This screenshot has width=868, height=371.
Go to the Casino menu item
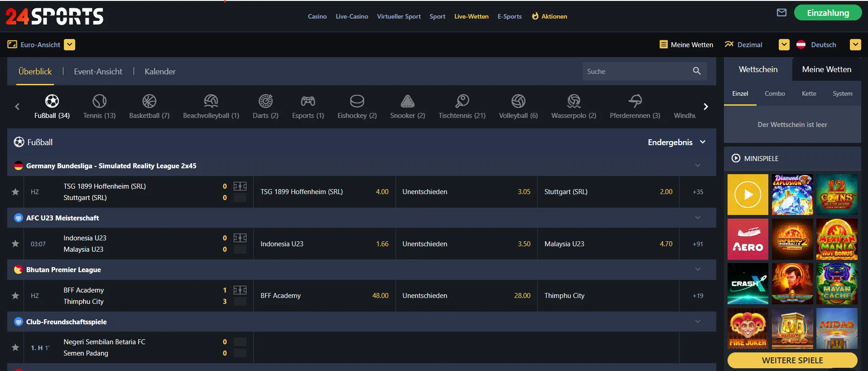tap(317, 16)
